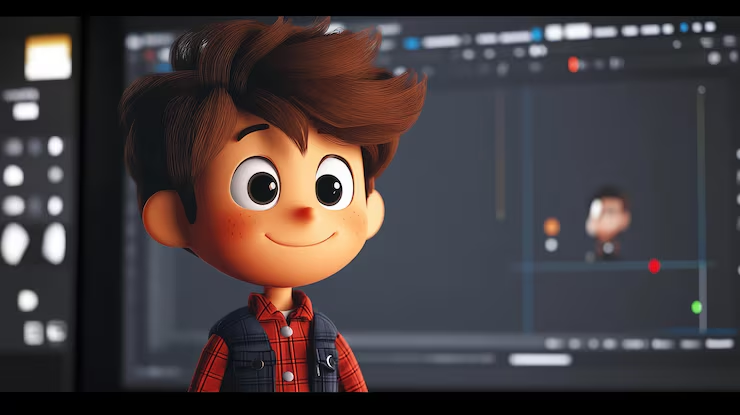Select the small character thumbnail in viewport
This screenshot has height=415, width=740.
[x=606, y=222]
